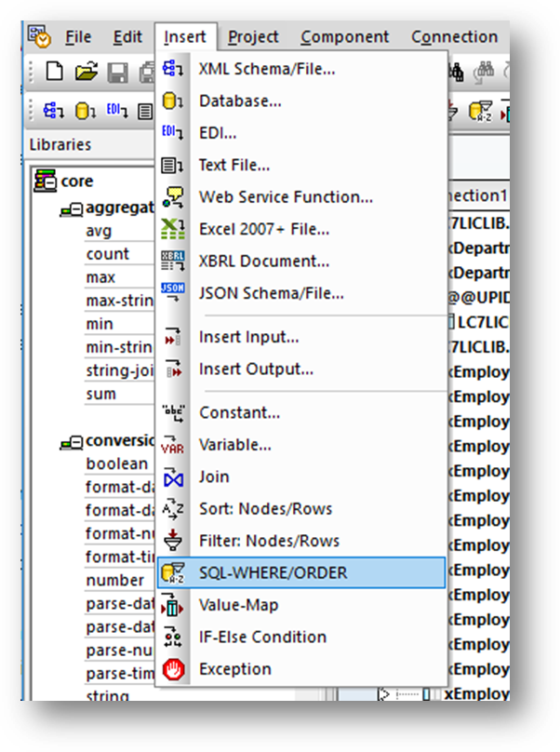
Task: Select highlighted SQL-WHERE/ORDER entry
Action: tap(301, 572)
